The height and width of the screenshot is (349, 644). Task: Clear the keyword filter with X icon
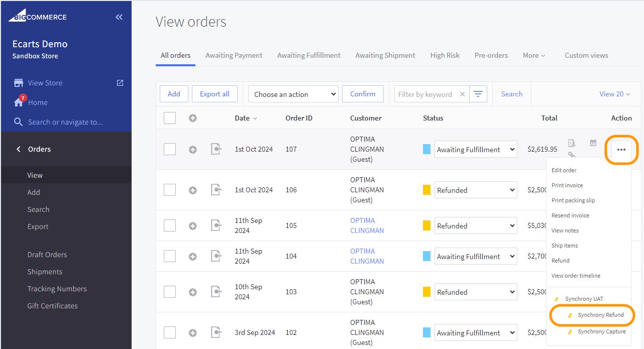tap(462, 94)
